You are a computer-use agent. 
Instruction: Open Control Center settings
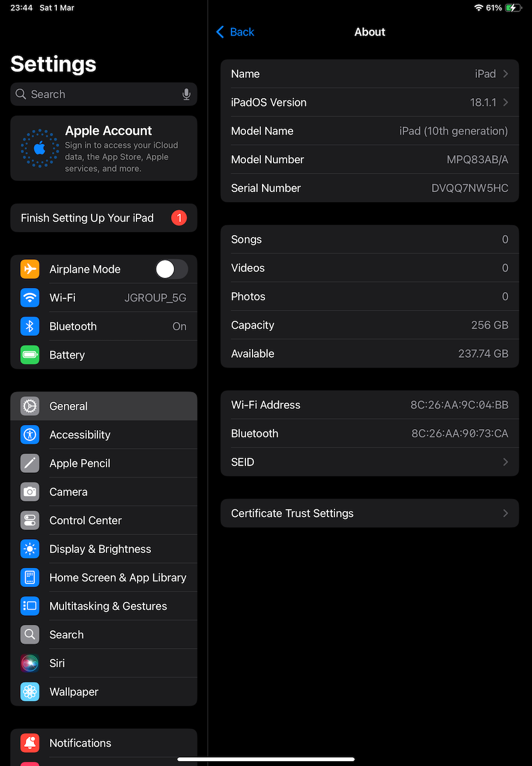pyautogui.click(x=104, y=521)
